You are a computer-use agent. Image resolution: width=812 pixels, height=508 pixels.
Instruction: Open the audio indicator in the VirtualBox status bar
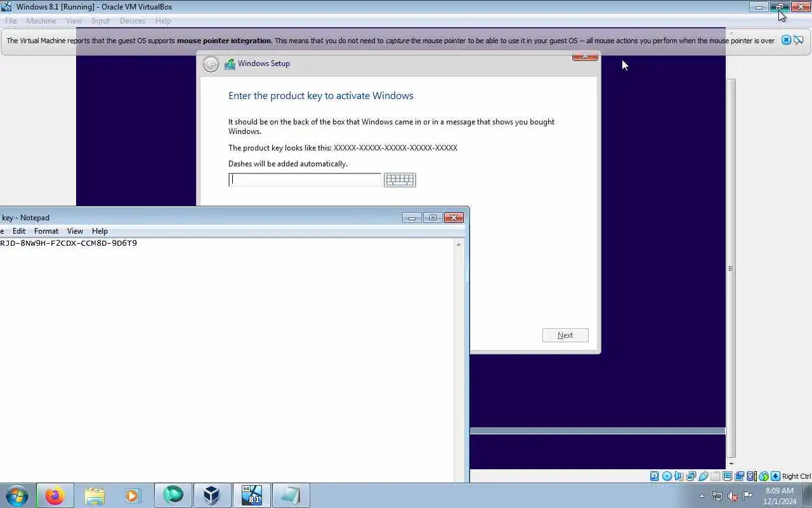point(679,476)
